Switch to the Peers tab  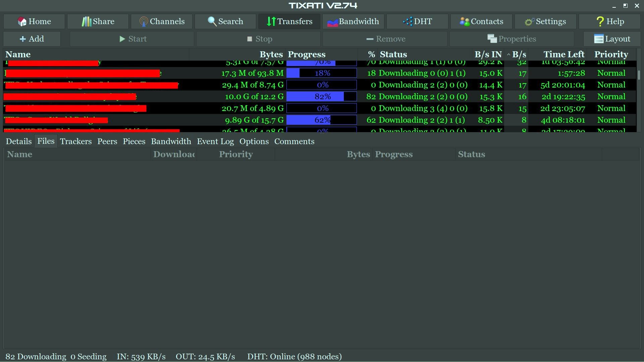(107, 141)
